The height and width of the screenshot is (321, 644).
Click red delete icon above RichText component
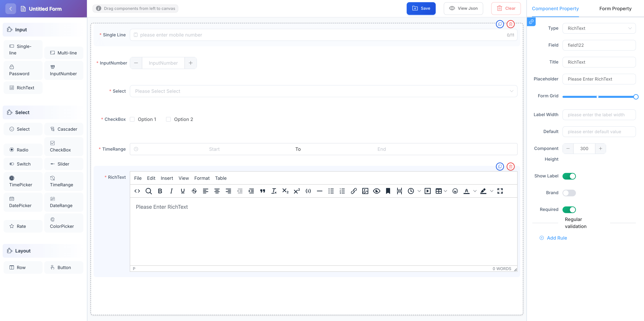(511, 166)
